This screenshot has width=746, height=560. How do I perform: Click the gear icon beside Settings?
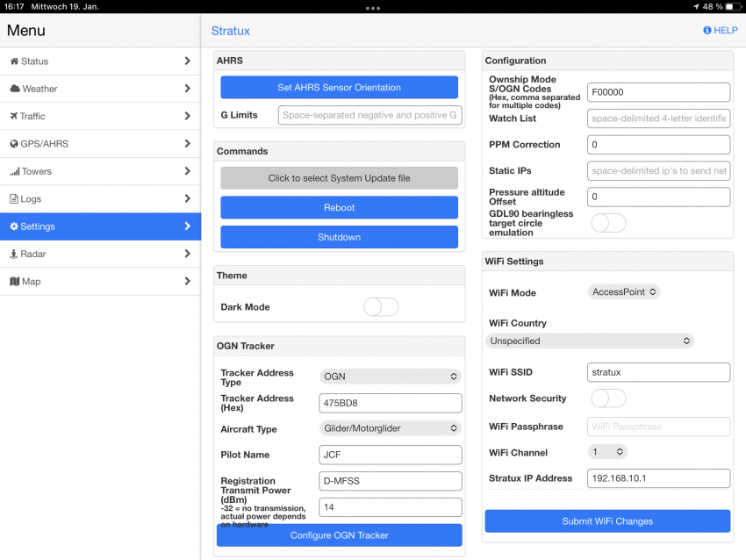pyautogui.click(x=14, y=226)
